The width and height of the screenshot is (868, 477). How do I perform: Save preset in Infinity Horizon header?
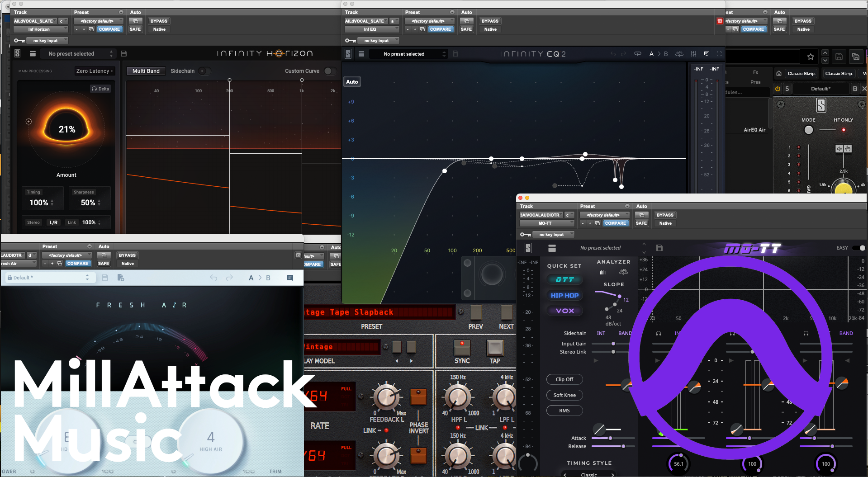123,54
